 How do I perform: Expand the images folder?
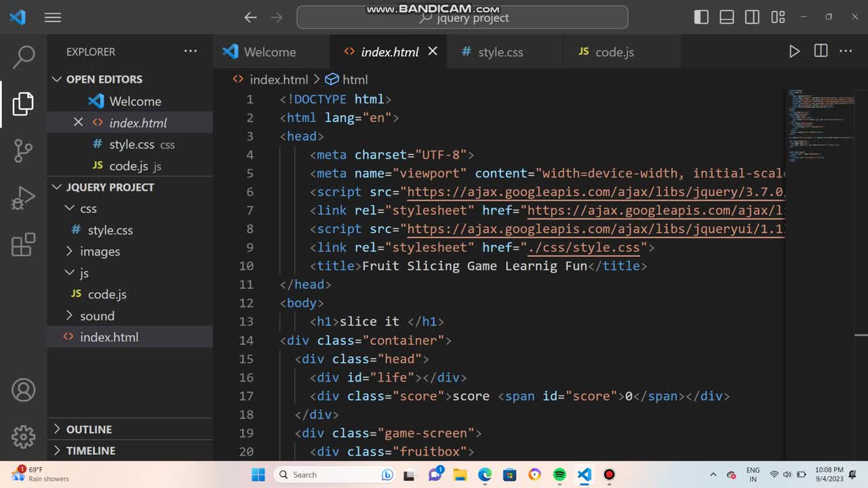coord(100,251)
